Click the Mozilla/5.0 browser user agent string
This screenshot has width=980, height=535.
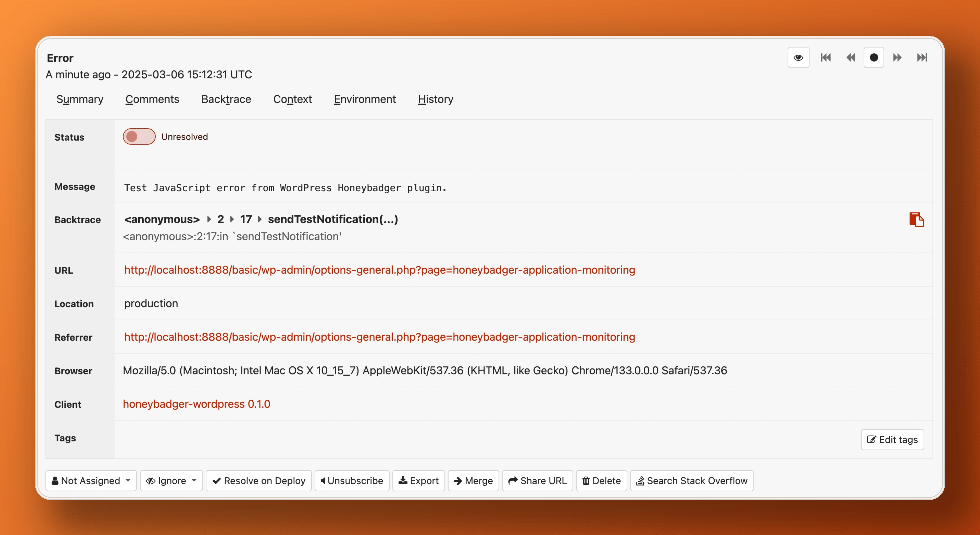tap(425, 370)
